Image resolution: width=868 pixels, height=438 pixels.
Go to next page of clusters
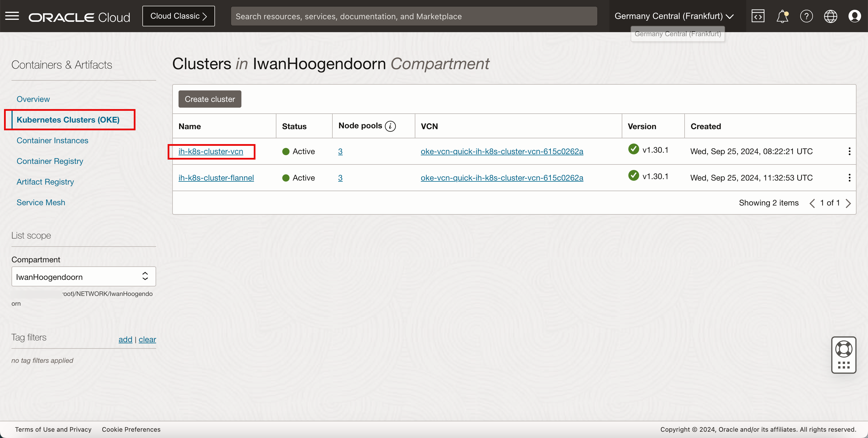(848, 203)
